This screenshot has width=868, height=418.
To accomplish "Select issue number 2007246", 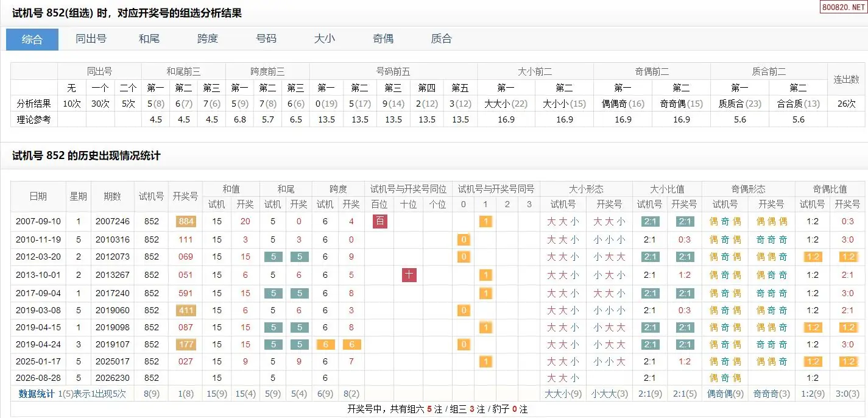I will [113, 222].
